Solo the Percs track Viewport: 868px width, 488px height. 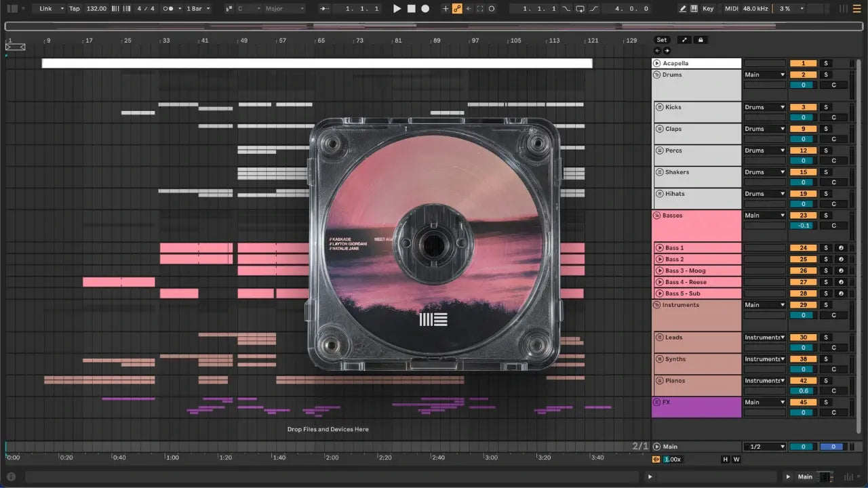point(826,150)
